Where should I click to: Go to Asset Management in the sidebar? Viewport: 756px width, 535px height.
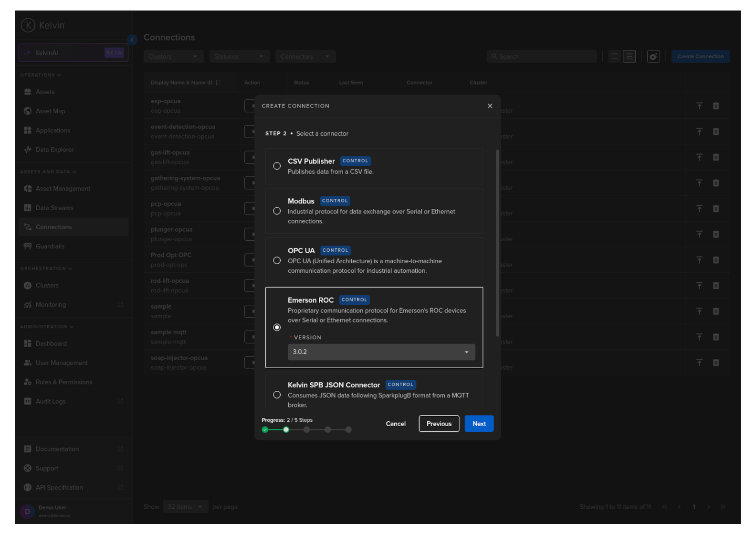point(63,189)
